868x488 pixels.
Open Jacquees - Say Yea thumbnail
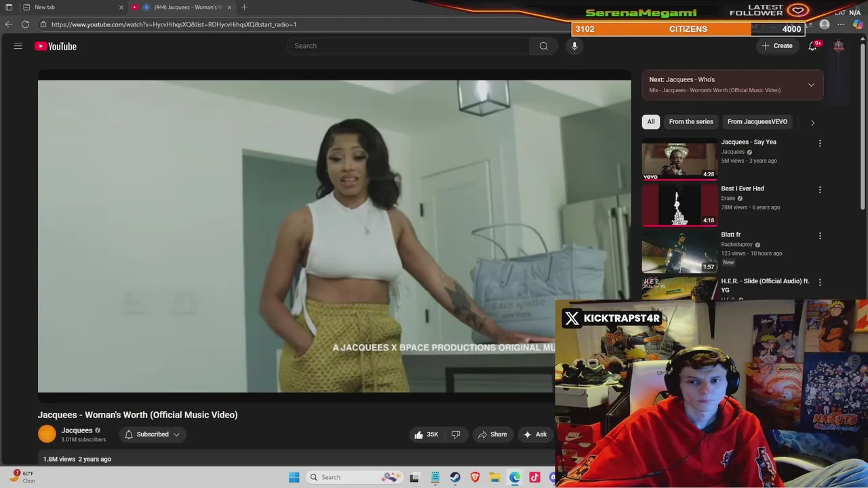[679, 160]
